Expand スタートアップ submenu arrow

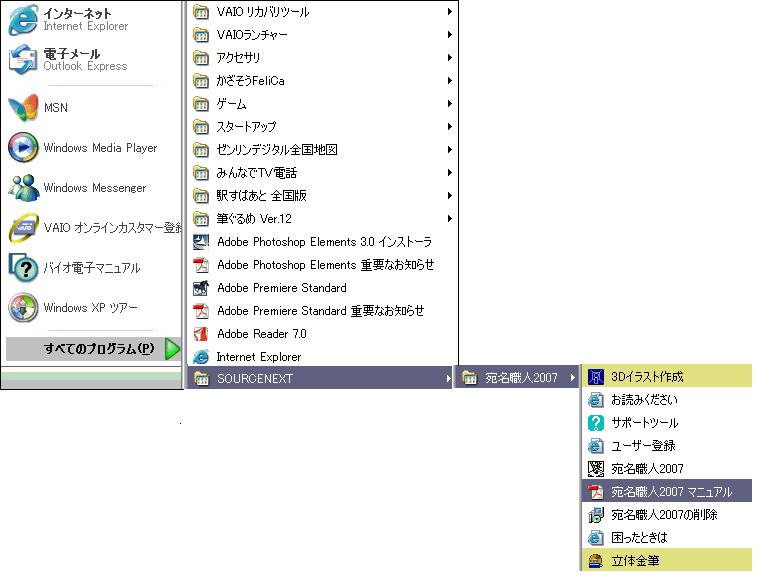(449, 127)
